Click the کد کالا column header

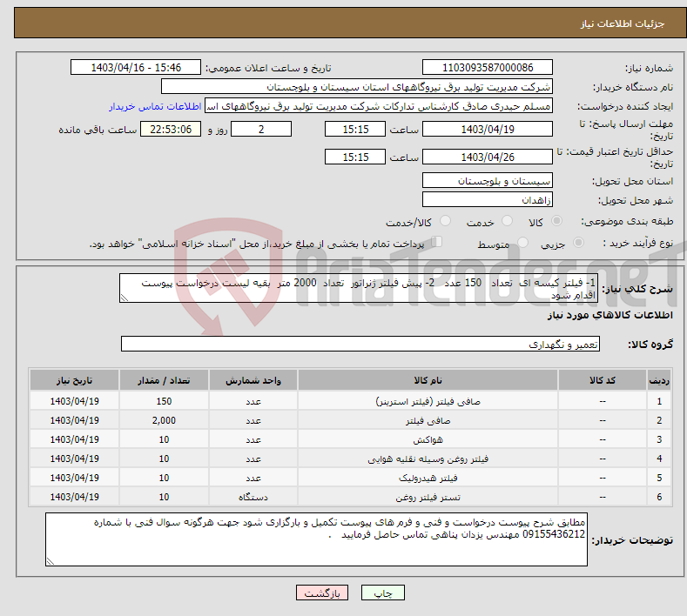click(603, 380)
